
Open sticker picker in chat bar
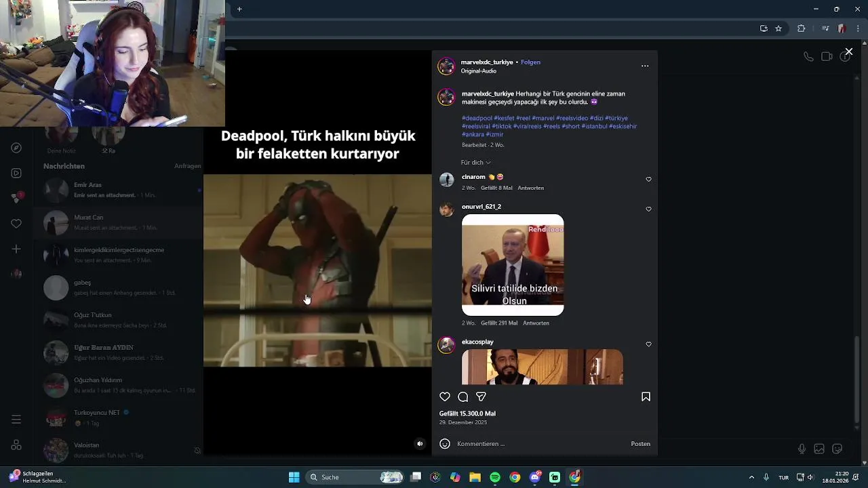point(837,449)
